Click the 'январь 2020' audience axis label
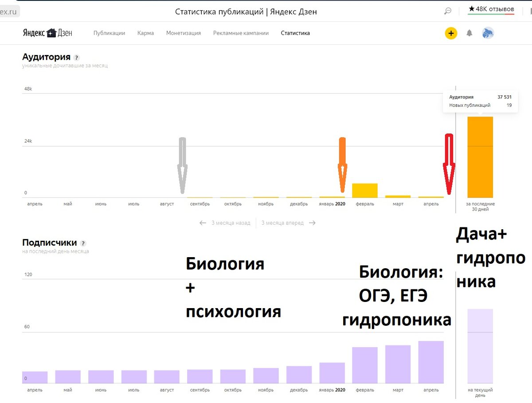Screen dimensions: 532x403 (332, 204)
